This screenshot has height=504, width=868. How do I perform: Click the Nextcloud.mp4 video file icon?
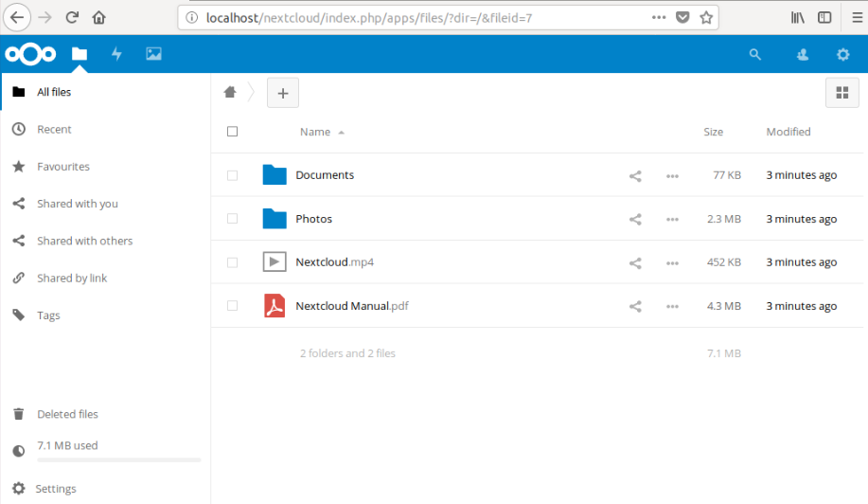pos(275,261)
